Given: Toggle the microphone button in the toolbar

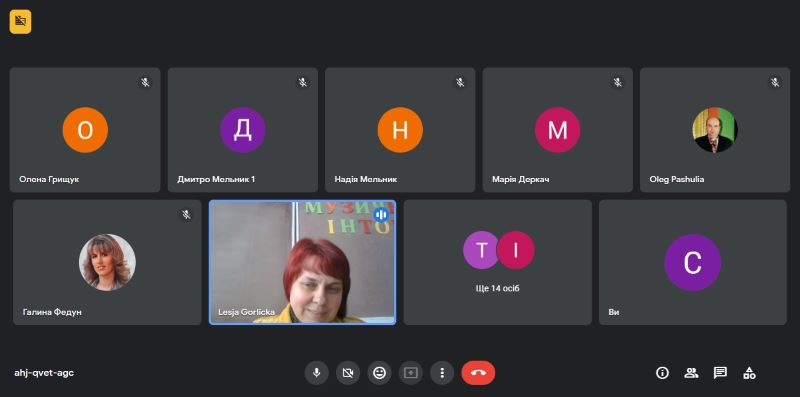Looking at the screenshot, I should click(316, 373).
